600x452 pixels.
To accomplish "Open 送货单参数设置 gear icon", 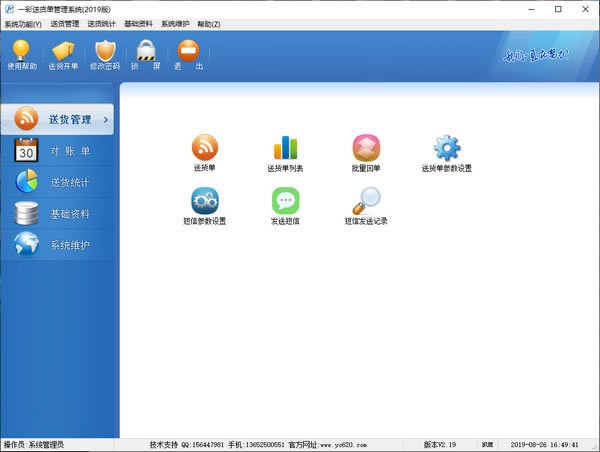I will [446, 148].
